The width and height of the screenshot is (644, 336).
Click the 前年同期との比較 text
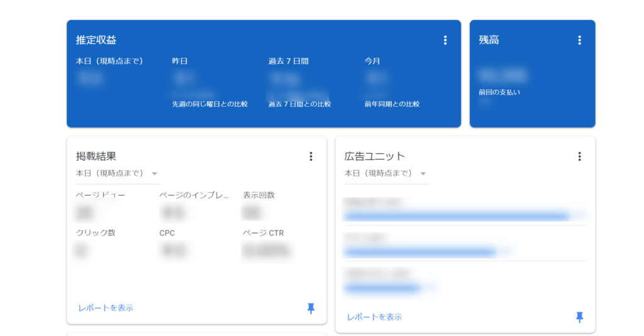click(392, 104)
